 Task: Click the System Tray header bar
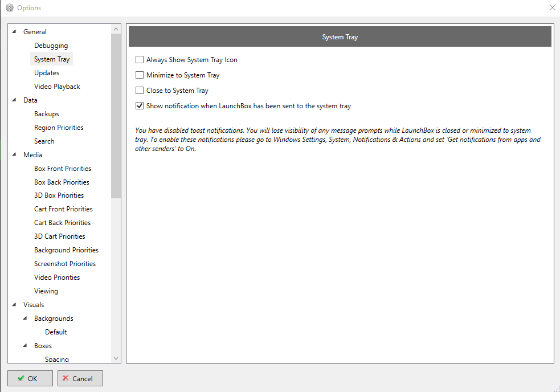point(340,37)
